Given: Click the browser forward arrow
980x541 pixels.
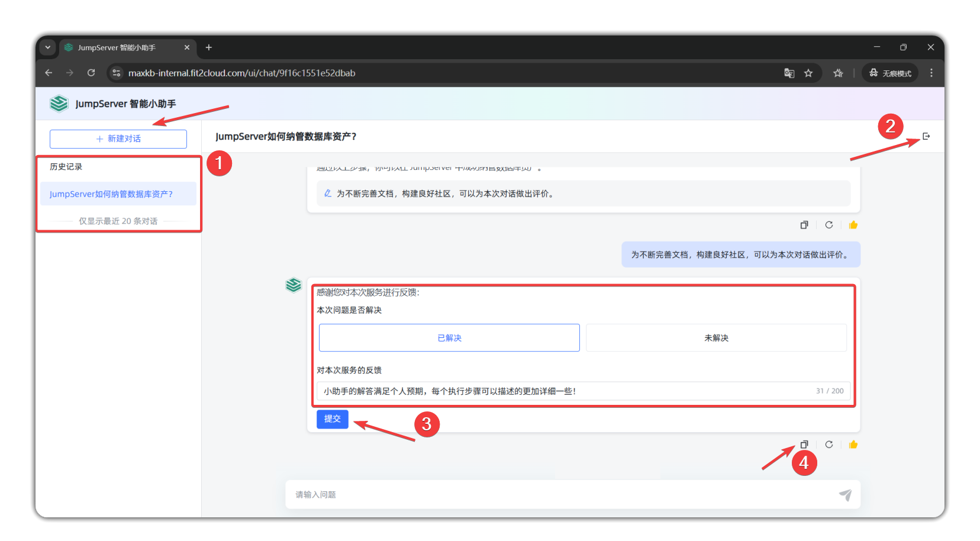Looking at the screenshot, I should click(x=70, y=73).
